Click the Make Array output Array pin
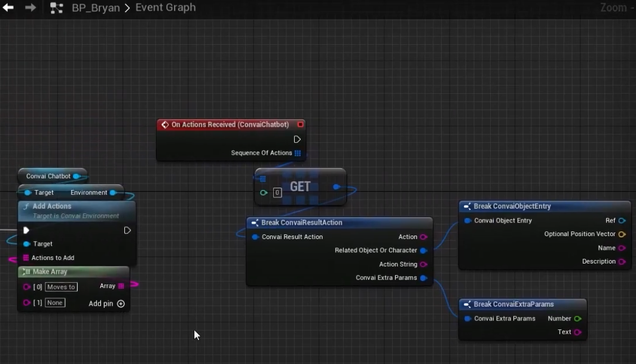The width and height of the screenshot is (636, 364). tap(121, 286)
